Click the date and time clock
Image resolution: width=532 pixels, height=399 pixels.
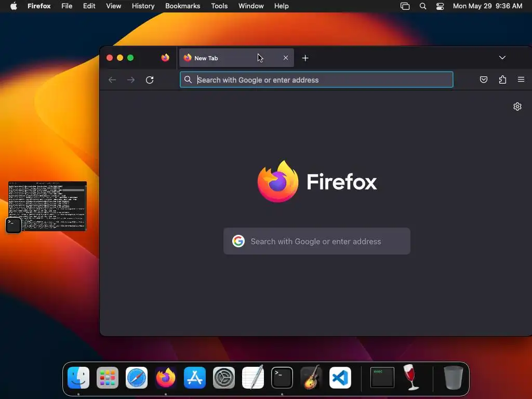487,6
